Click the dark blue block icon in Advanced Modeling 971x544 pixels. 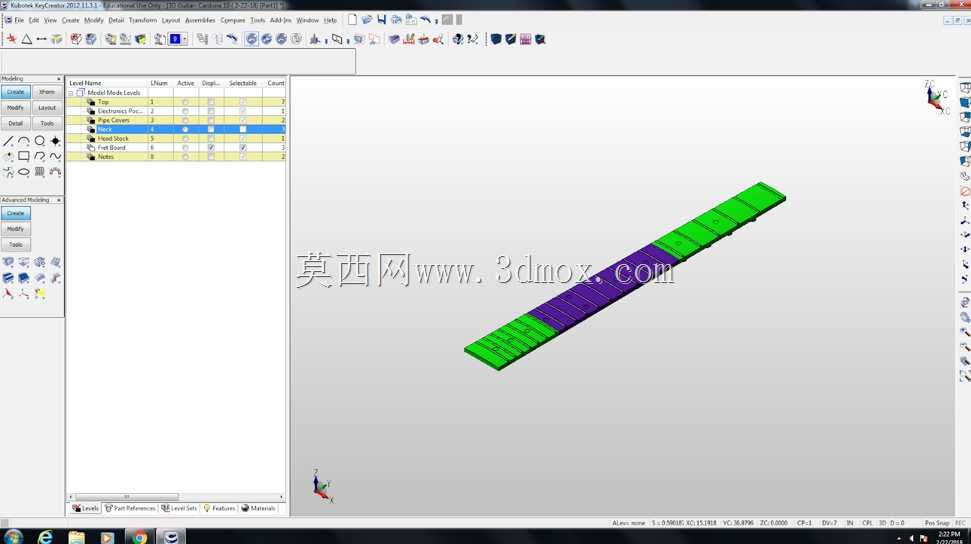click(24, 278)
